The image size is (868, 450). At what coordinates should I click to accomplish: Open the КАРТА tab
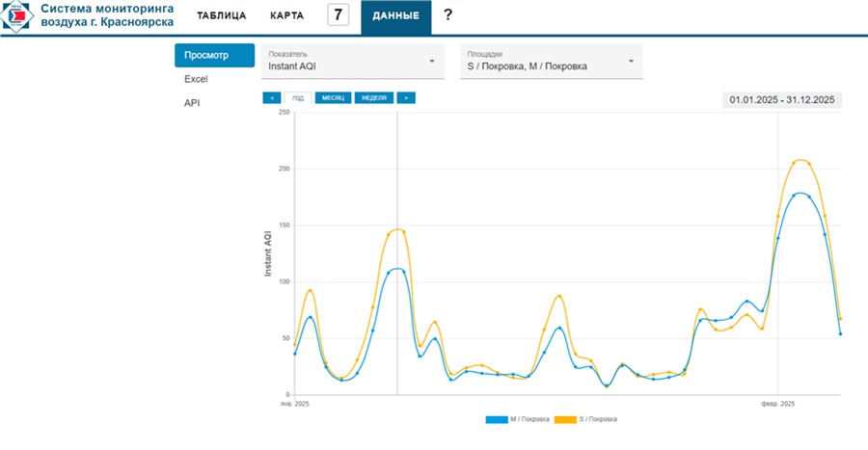[x=286, y=16]
